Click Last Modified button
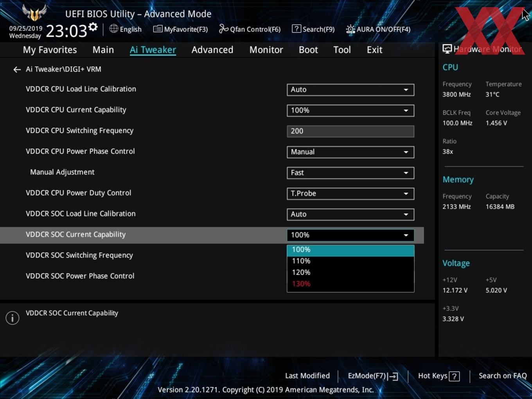532x399 pixels. click(307, 376)
